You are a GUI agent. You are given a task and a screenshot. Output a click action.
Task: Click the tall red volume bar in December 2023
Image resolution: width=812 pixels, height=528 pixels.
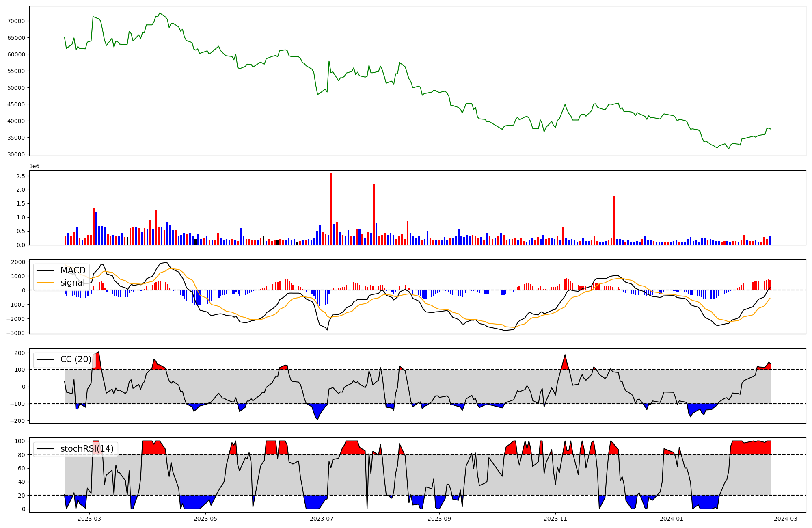(614, 221)
